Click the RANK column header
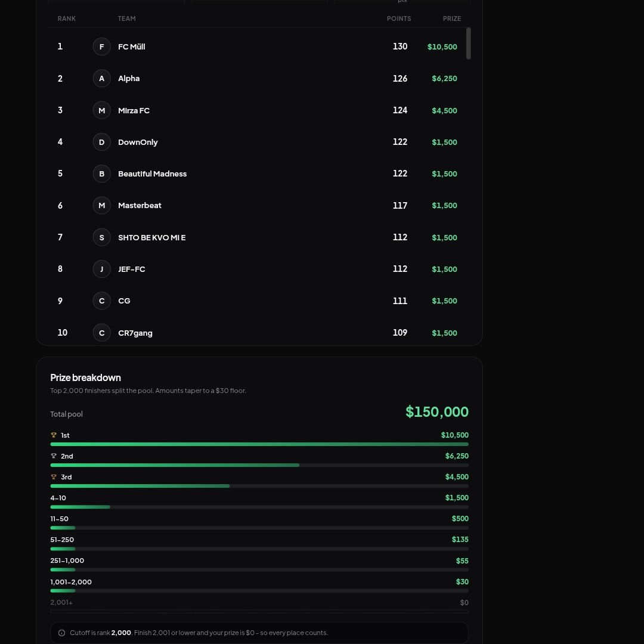 67,18
